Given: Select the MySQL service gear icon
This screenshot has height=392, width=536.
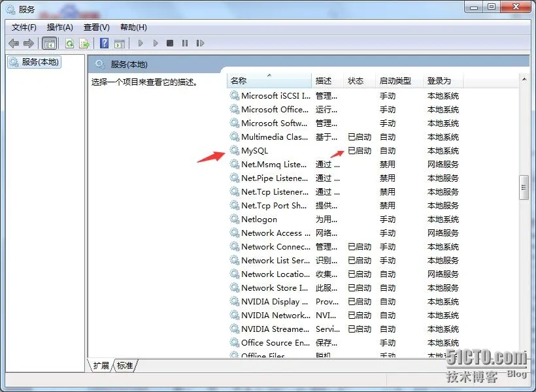Looking at the screenshot, I should tap(234, 150).
